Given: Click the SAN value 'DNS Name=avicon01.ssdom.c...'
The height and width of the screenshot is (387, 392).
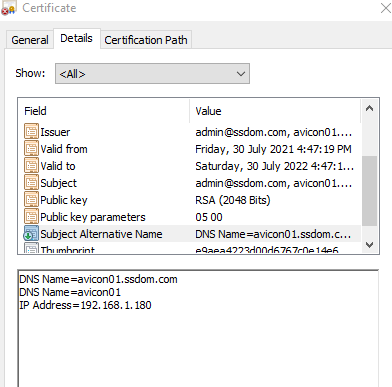Looking at the screenshot, I should pyautogui.click(x=273, y=234).
